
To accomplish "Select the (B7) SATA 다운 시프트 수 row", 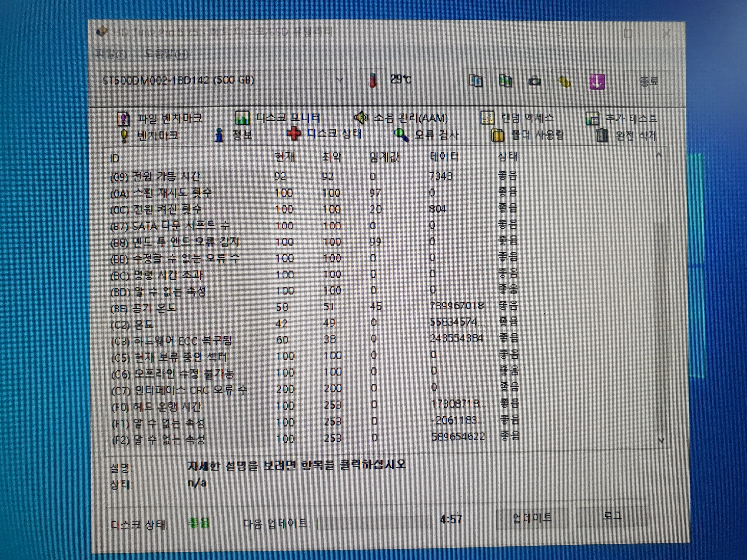I will [314, 225].
